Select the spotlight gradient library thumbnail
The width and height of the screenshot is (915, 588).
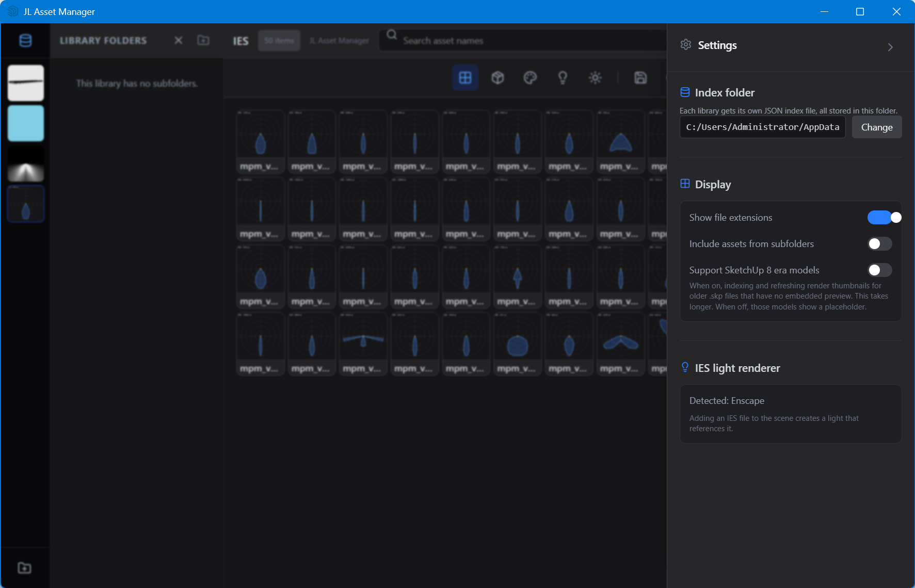coord(26,164)
